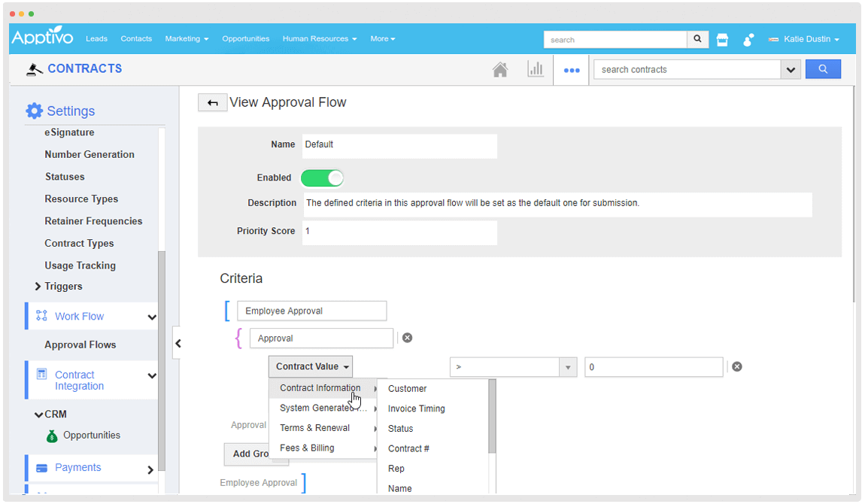This screenshot has height=504, width=865.
Task: Select Fees & Billing submenu item
Action: click(307, 448)
